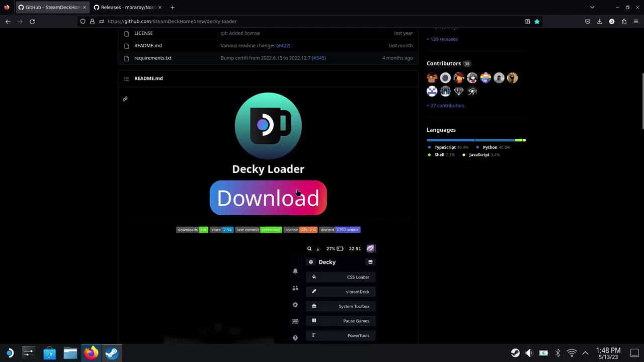Open the Firefox account icon
644x362 pixels.
click(612, 22)
